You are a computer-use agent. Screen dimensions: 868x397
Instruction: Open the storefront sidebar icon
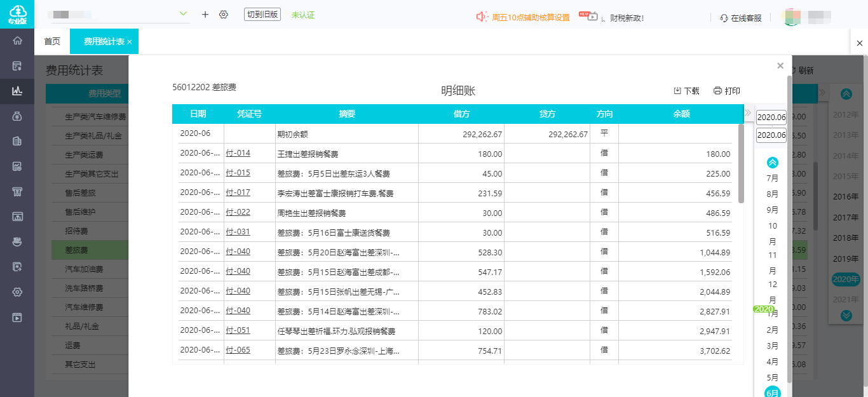pos(17,191)
